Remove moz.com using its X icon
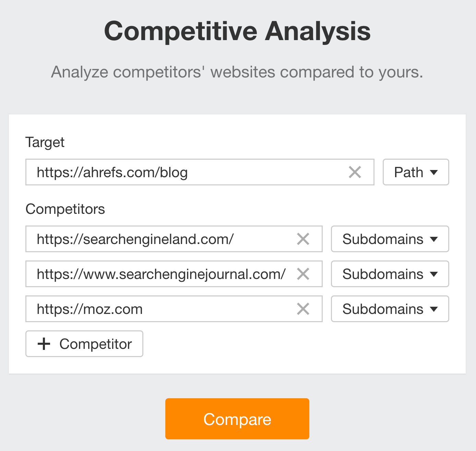Viewport: 476px width, 451px height. click(303, 309)
